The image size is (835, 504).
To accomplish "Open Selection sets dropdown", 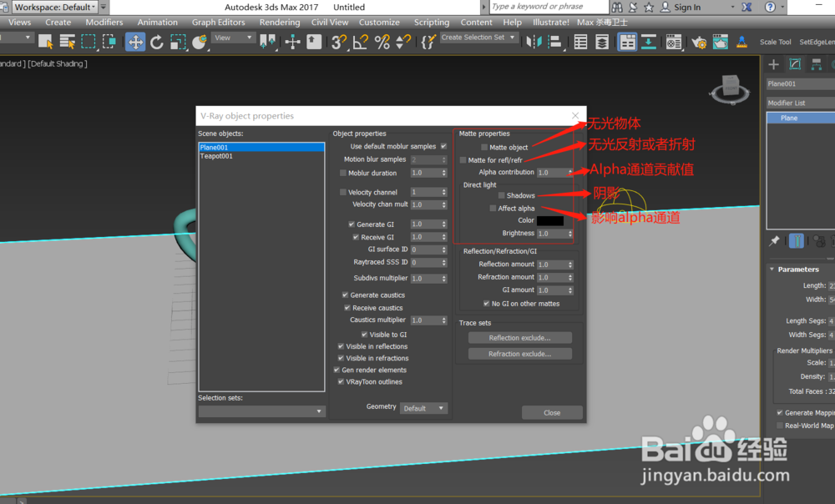I will coord(261,411).
